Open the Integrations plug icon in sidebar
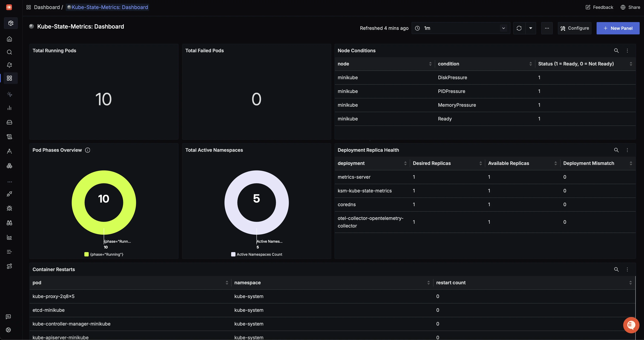 [9, 194]
